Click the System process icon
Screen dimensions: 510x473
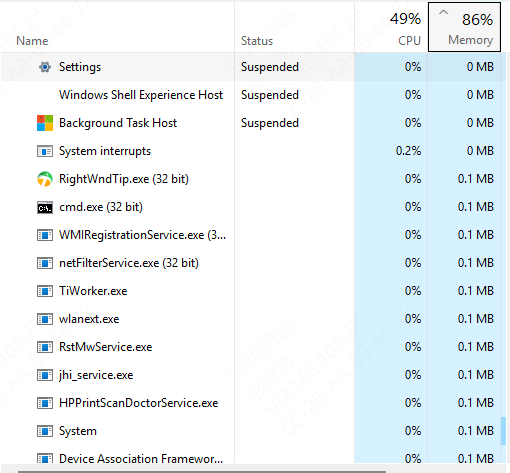point(45,431)
